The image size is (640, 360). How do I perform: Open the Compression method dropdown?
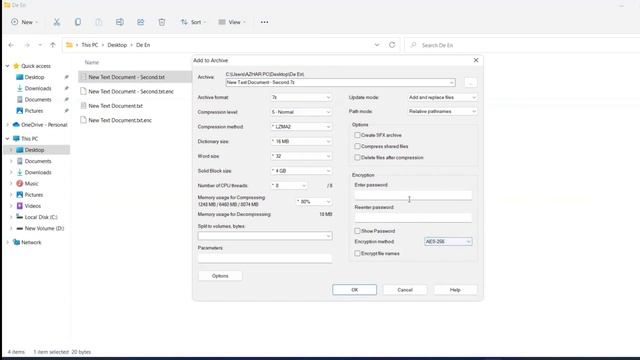(301, 127)
